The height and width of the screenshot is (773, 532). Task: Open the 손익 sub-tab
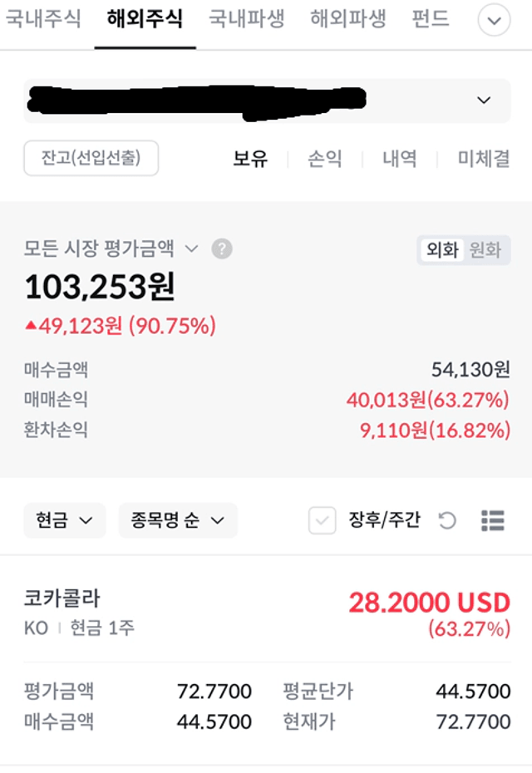pos(324,159)
